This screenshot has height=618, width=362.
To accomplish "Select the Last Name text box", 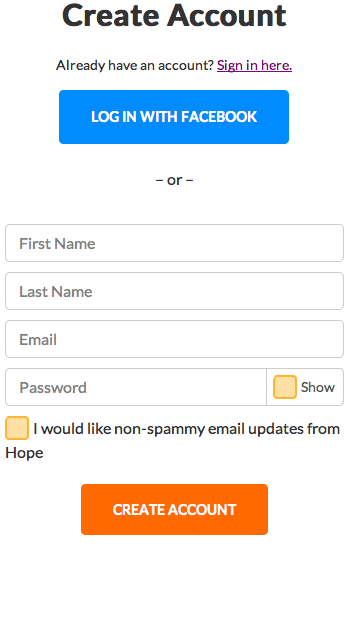I will (174, 291).
